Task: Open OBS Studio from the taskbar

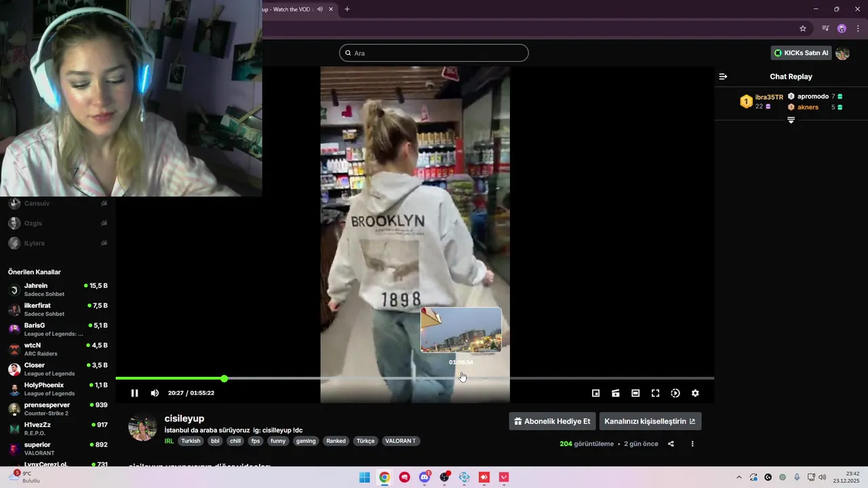Action: (444, 477)
